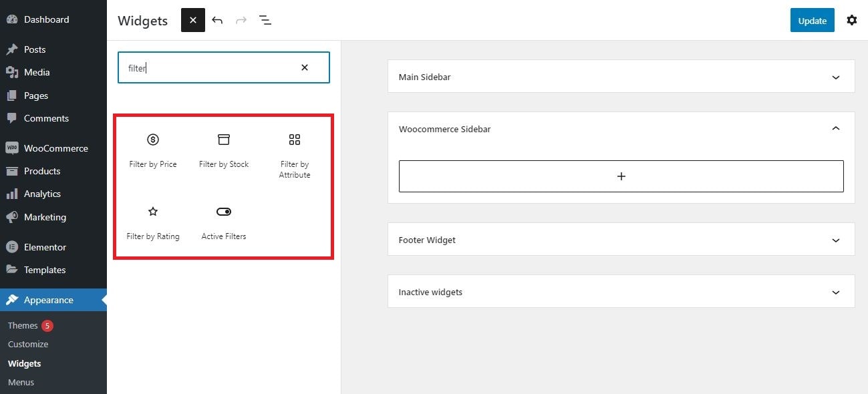Open the Widgets submenu link
Screen dimensions: 868x394
[x=25, y=363]
